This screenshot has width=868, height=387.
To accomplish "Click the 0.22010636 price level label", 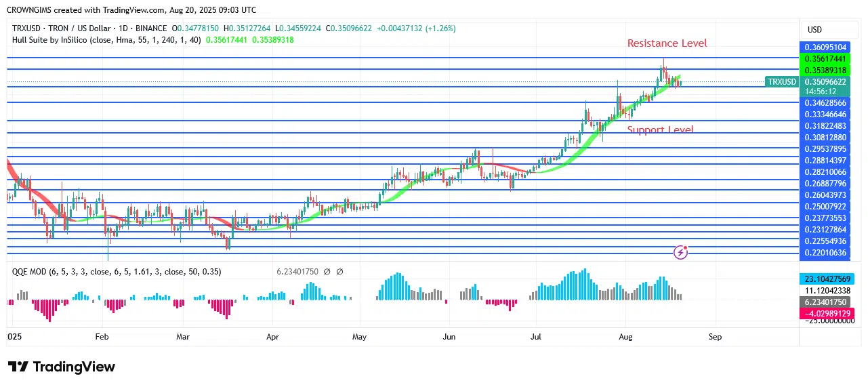I will [825, 253].
